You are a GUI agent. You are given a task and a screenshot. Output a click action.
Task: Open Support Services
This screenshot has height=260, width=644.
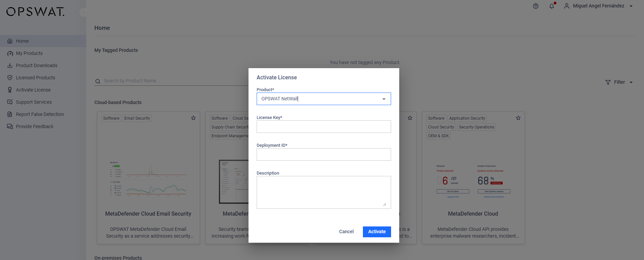tap(43, 102)
